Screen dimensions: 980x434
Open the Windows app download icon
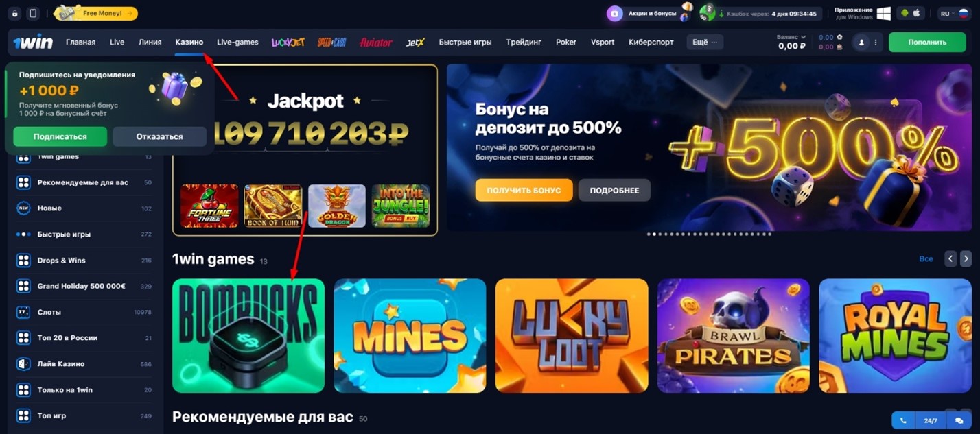tap(883, 13)
